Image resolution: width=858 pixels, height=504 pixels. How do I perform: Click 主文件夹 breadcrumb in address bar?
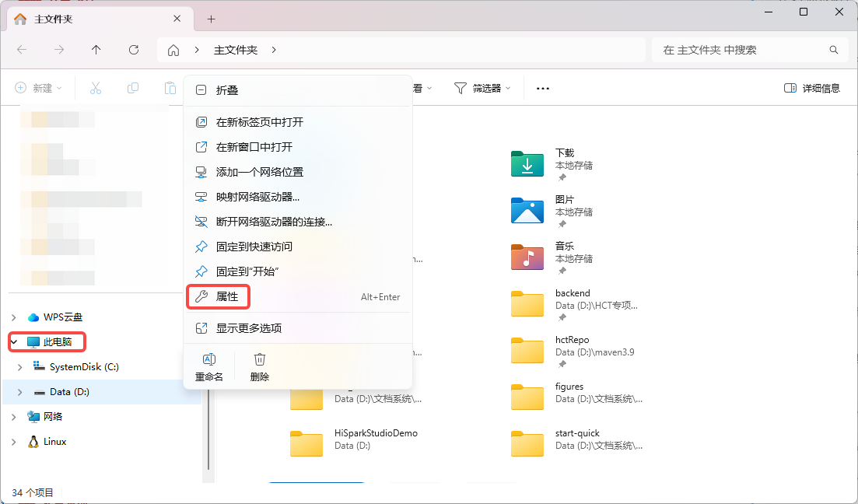pyautogui.click(x=235, y=50)
